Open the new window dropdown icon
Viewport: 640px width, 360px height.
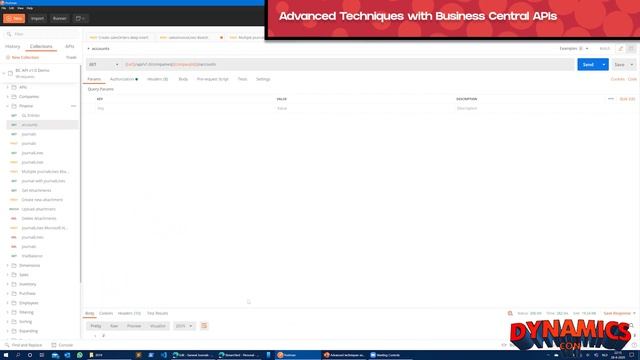pos(80,18)
